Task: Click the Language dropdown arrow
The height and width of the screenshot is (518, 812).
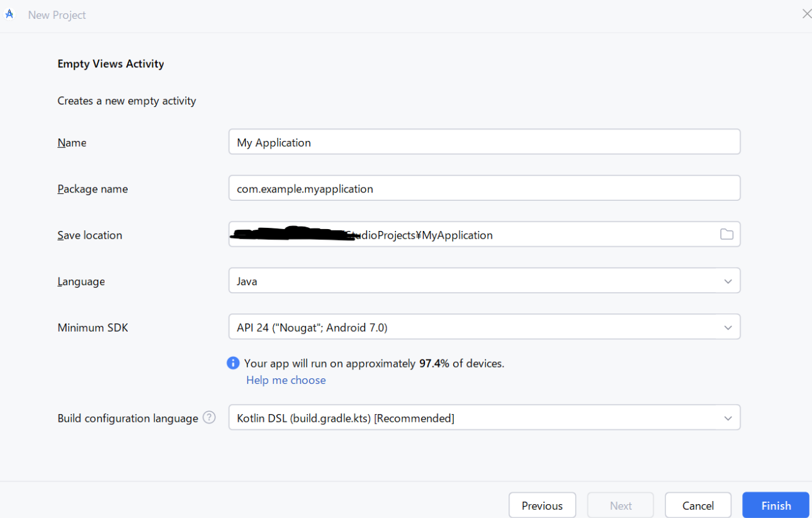Action: 728,281
